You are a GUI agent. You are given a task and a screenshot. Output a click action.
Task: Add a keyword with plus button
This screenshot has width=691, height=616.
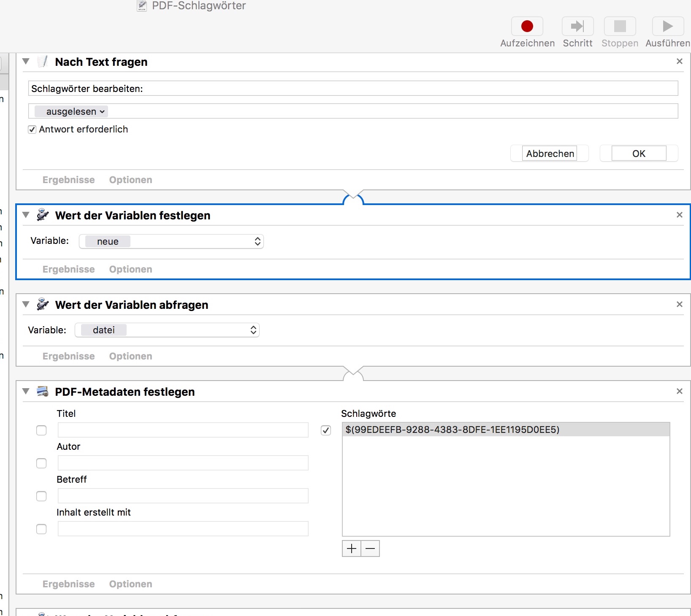pyautogui.click(x=351, y=548)
